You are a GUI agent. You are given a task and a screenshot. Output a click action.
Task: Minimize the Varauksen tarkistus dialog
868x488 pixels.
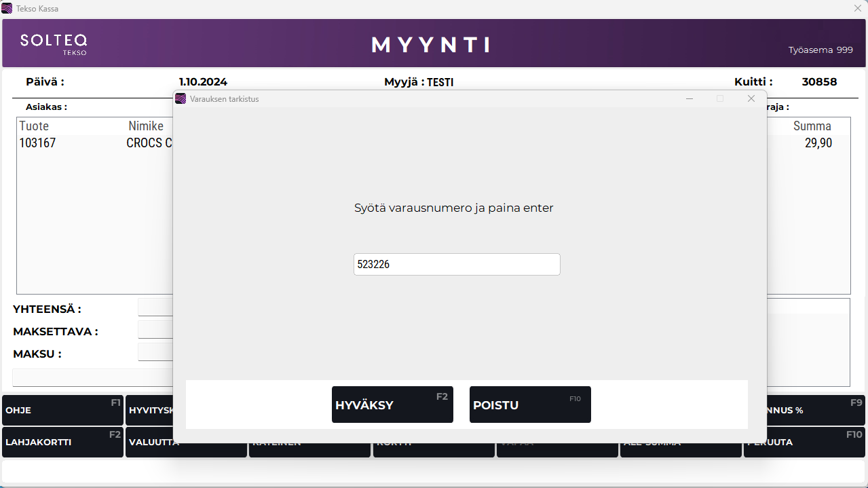690,98
